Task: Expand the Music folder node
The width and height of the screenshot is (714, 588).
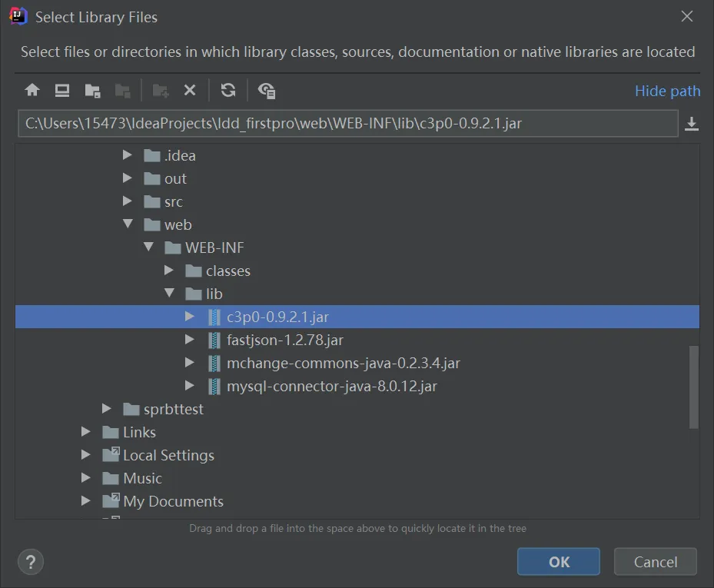Action: point(86,478)
